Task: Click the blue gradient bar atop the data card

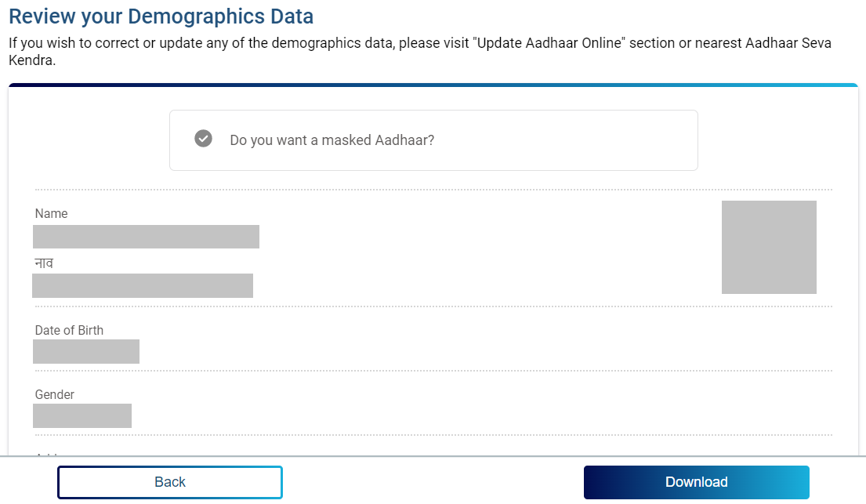Action: coord(433,85)
